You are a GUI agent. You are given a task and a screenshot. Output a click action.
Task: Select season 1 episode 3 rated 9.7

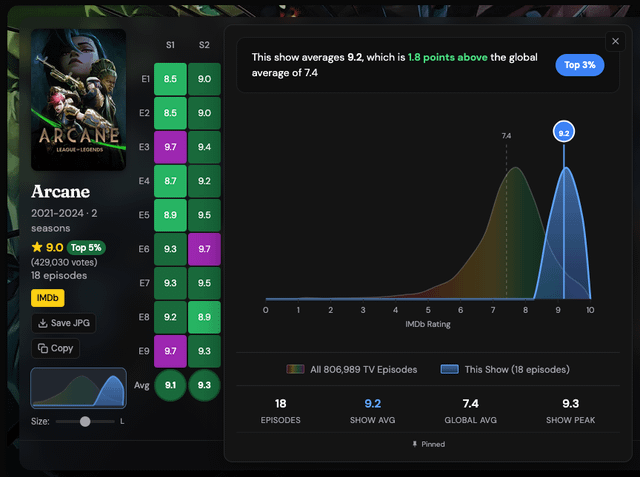(x=170, y=146)
